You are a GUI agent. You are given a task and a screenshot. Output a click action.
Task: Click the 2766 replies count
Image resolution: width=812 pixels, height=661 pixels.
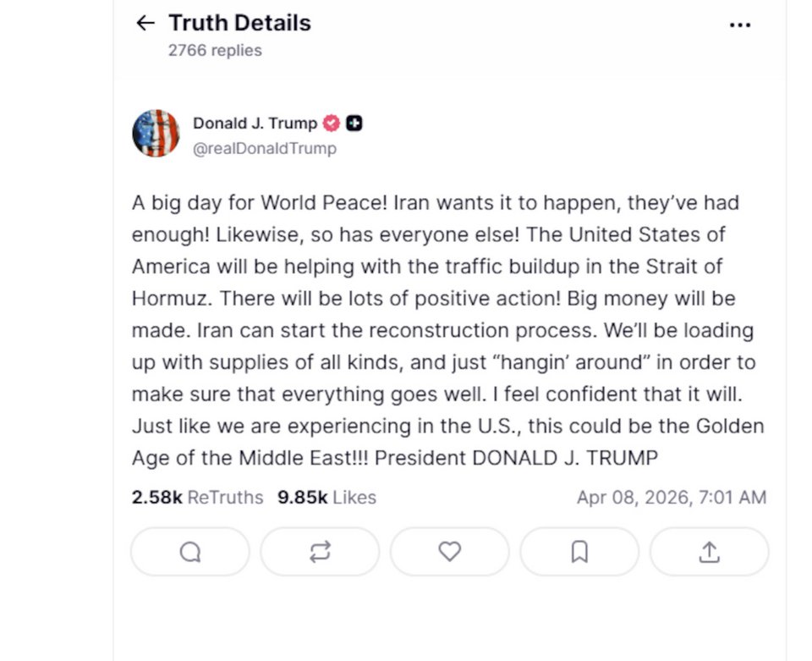coord(215,50)
